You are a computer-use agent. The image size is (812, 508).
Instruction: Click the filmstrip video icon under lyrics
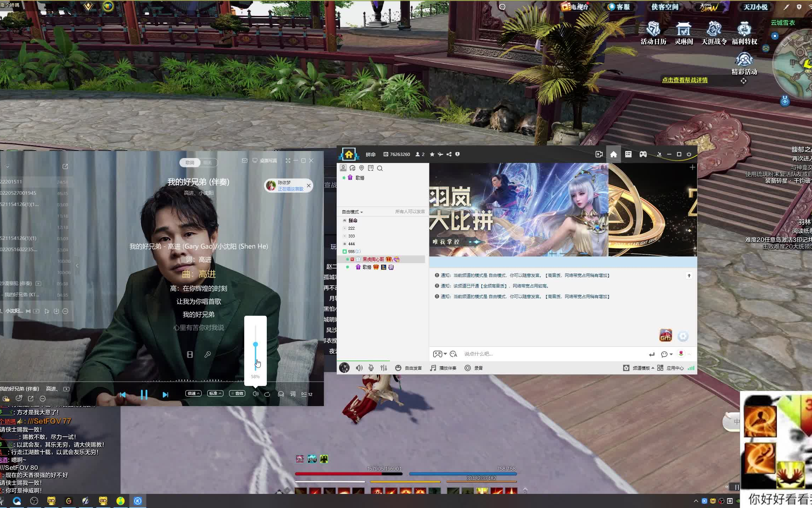tap(190, 355)
